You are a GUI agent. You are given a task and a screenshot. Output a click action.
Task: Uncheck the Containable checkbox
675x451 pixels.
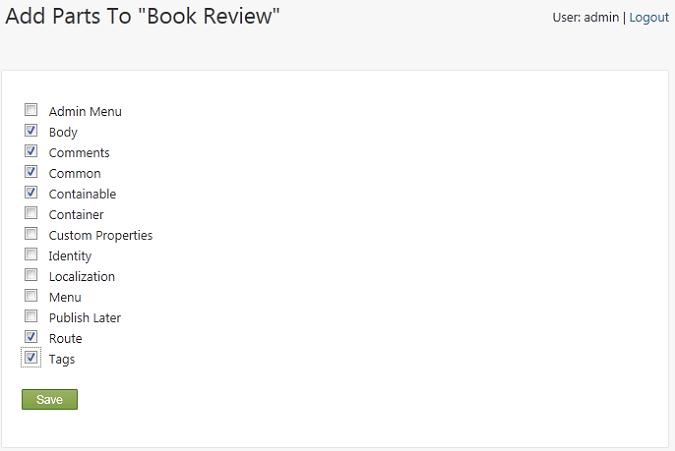coord(31,192)
